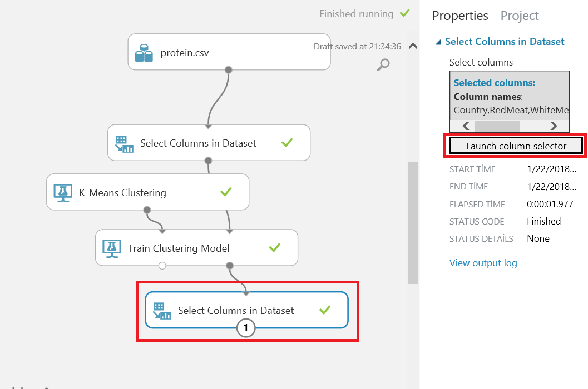The image size is (588, 389).
Task: Collapse the Select Columns in Dataset section
Action: click(x=438, y=42)
